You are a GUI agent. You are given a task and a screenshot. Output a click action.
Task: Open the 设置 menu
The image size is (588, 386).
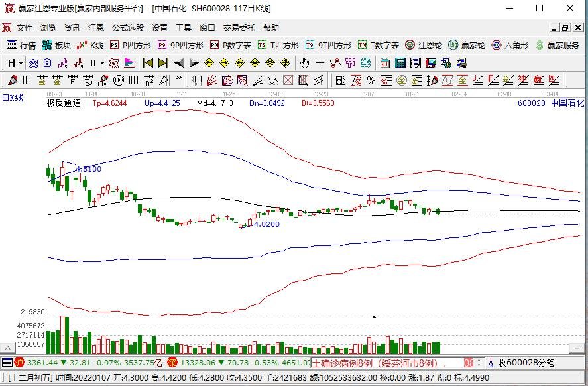[x=160, y=27]
